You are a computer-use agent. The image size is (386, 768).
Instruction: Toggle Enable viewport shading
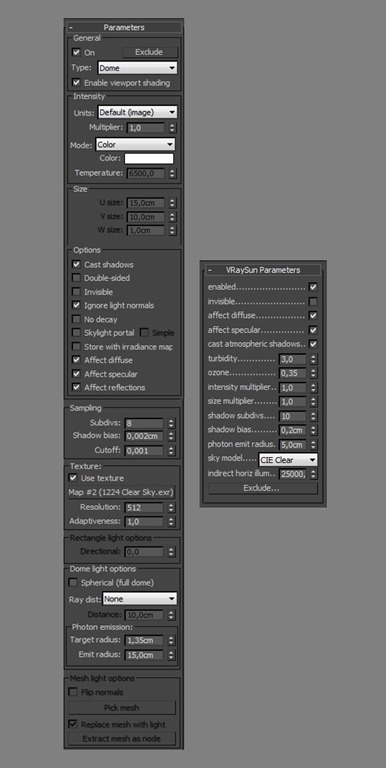pyautogui.click(x=76, y=83)
